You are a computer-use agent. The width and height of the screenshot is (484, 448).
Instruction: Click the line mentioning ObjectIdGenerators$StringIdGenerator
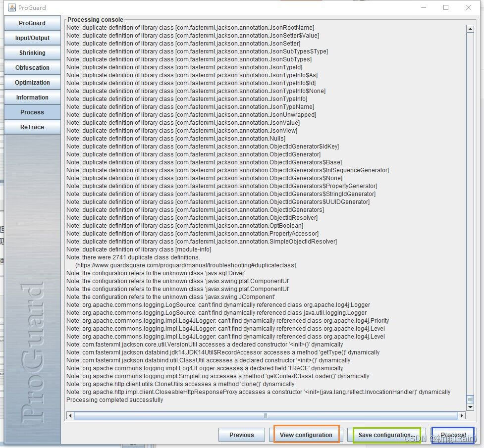coord(221,194)
